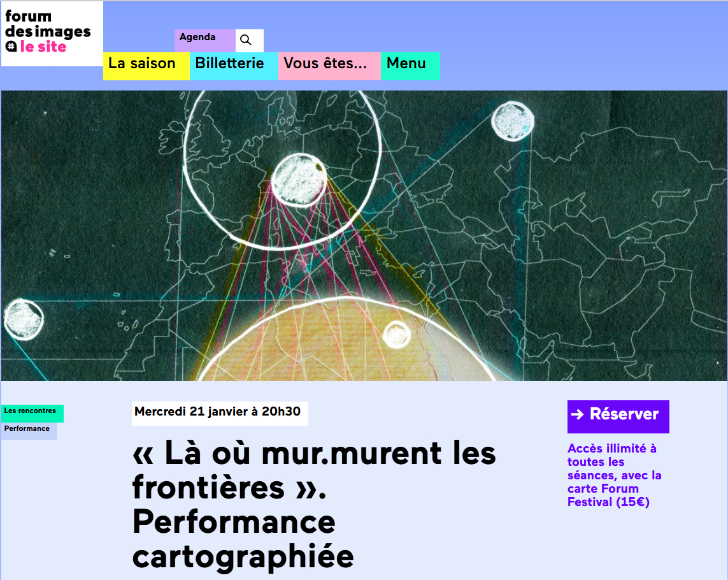Click the chalk circle at top right of map

512,120
